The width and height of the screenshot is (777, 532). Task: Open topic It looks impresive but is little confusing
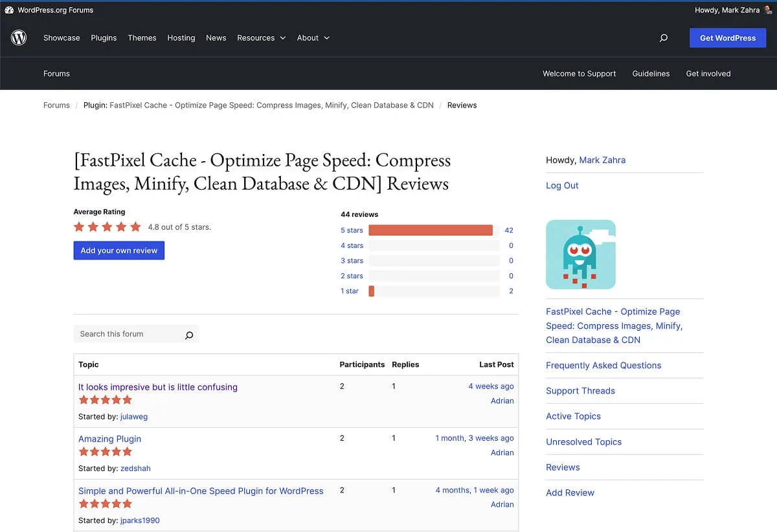[158, 387]
